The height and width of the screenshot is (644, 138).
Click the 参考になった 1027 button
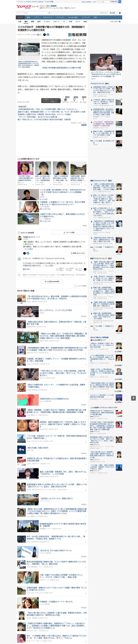click(x=78, y=253)
